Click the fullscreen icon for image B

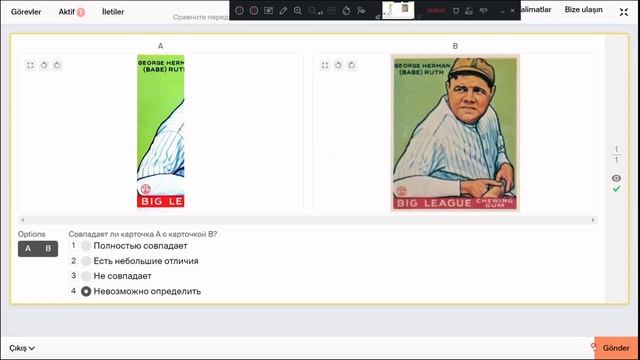325,65
